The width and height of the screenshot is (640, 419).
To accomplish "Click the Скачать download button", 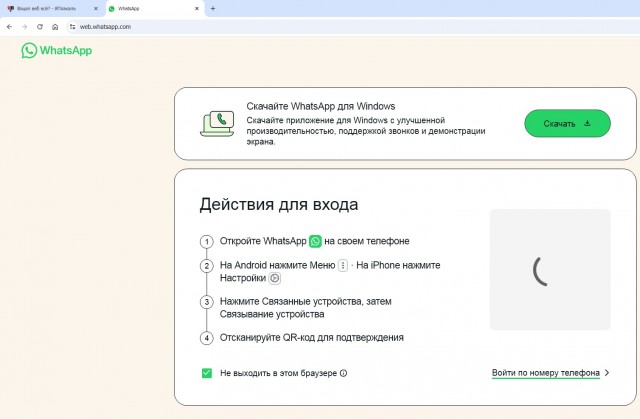I will [x=567, y=123].
